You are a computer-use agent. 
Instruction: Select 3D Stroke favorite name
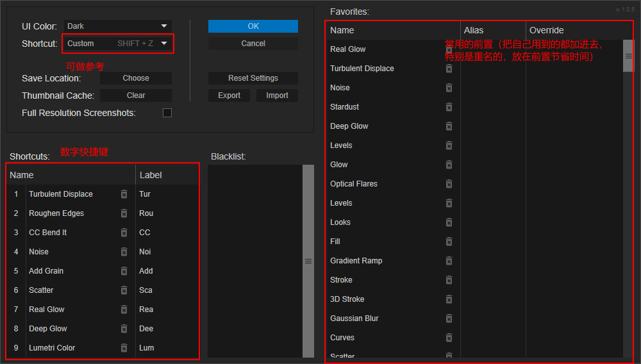pyautogui.click(x=347, y=299)
